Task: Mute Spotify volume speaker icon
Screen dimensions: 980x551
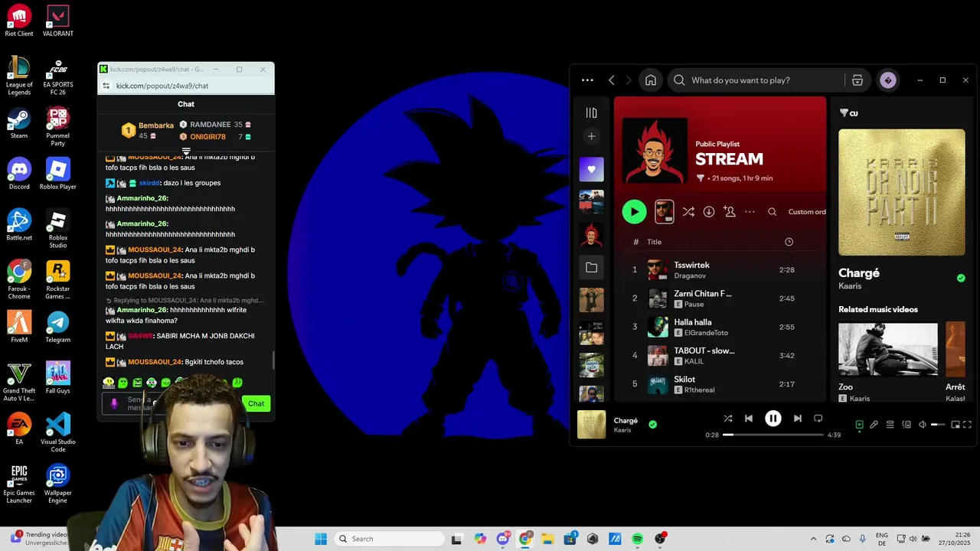Action: 923,425
